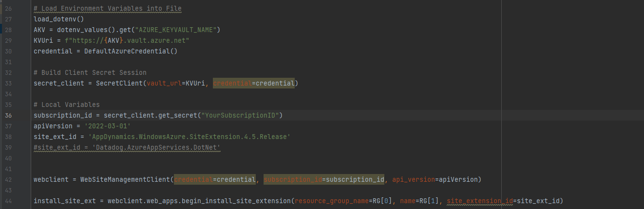Click gutter line number 30
The height and width of the screenshot is (209, 644).
[8, 51]
